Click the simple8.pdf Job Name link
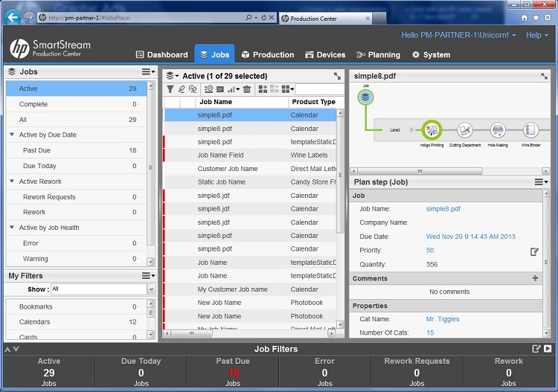This screenshot has width=558, height=392. [443, 209]
